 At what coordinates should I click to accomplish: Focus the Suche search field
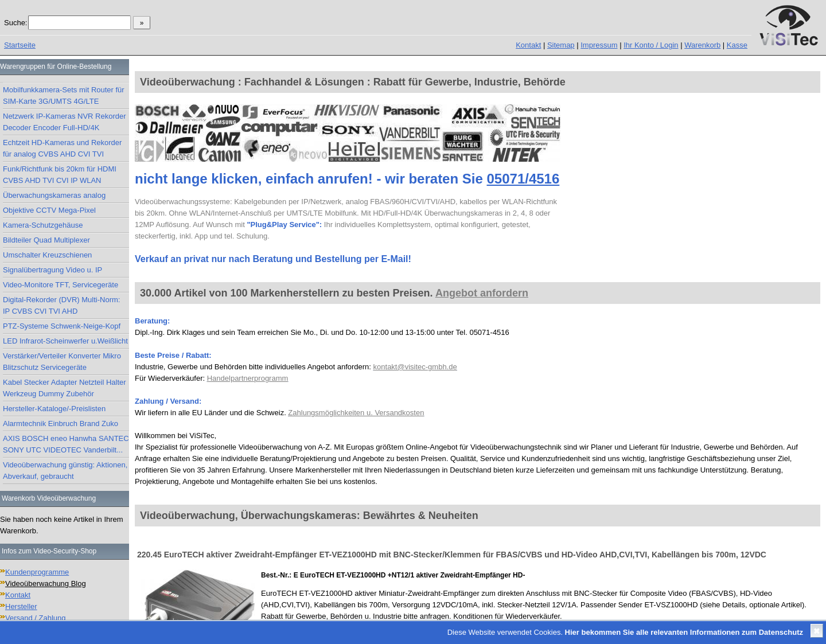pos(79,22)
